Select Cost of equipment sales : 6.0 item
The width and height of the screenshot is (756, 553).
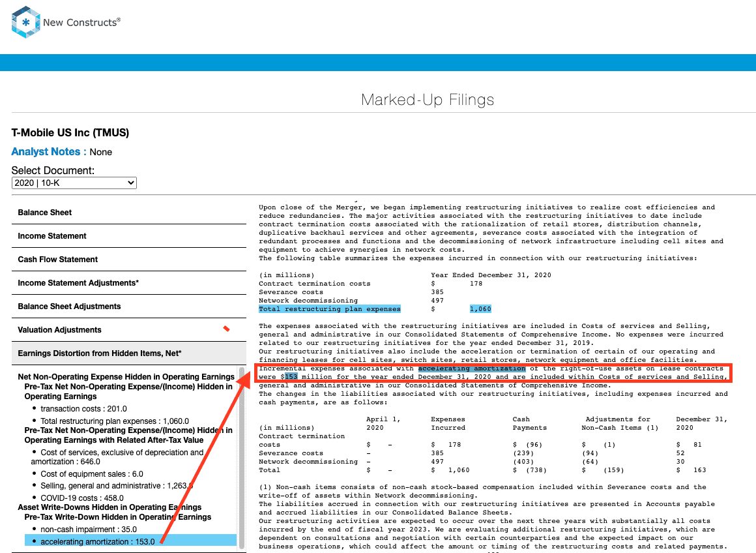92,474
